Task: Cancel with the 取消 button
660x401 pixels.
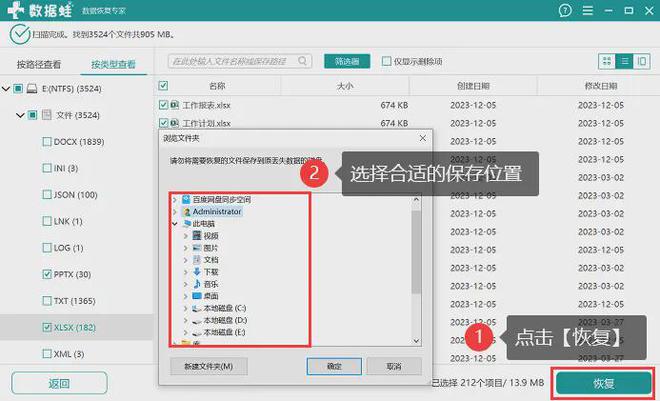Action: [x=394, y=366]
